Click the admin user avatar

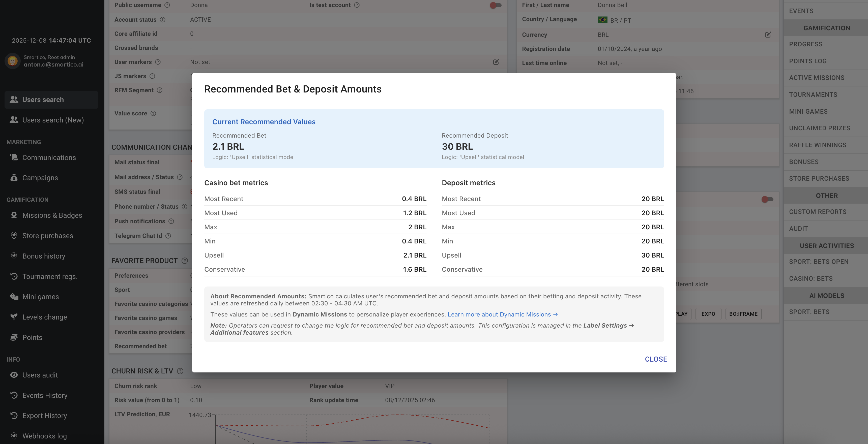click(13, 61)
